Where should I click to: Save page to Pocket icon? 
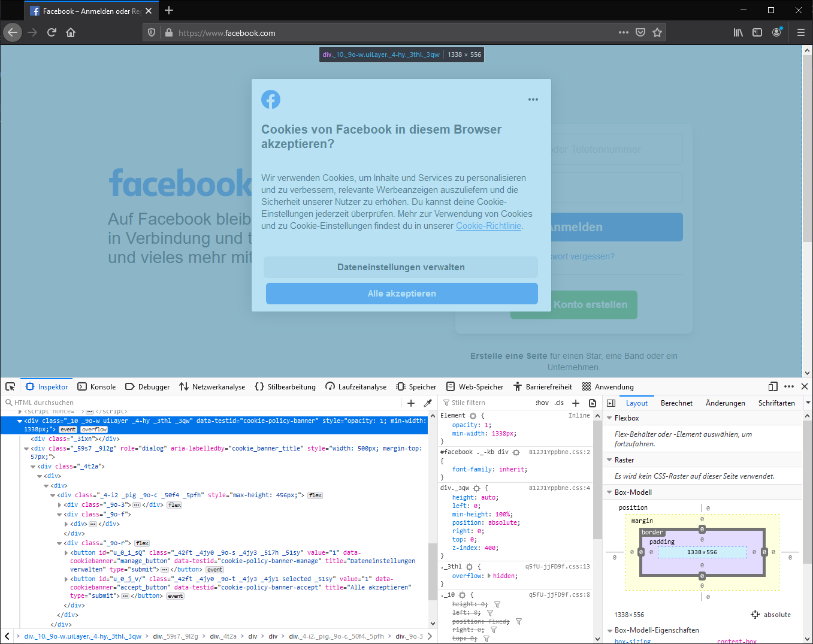[x=640, y=32]
